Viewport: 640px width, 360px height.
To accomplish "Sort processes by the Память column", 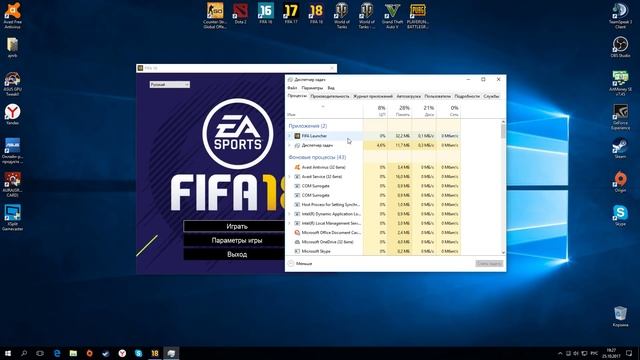I will pyautogui.click(x=400, y=111).
